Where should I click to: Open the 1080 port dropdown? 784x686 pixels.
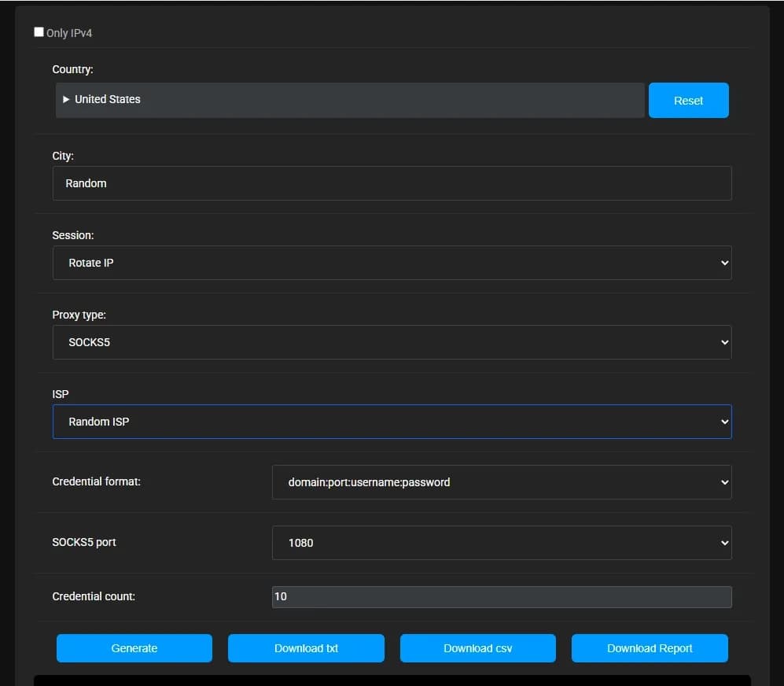click(501, 542)
